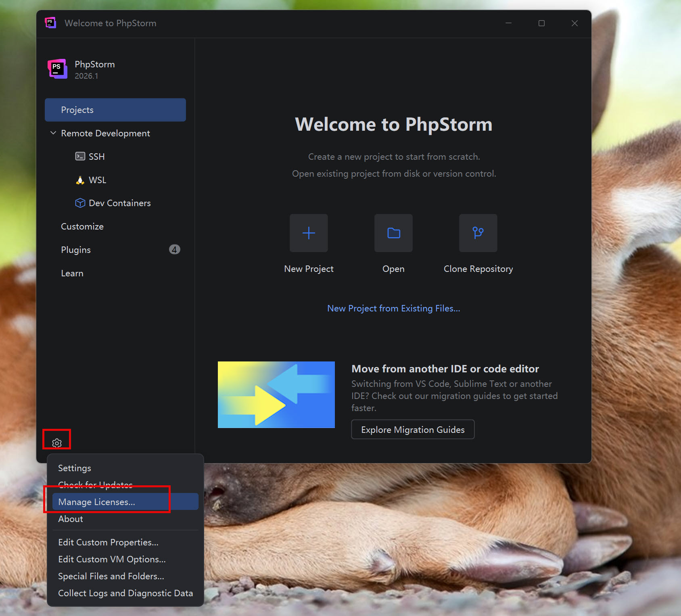Choose Manage Licenses from the menu
Screen dimensions: 681x616
[x=97, y=502]
